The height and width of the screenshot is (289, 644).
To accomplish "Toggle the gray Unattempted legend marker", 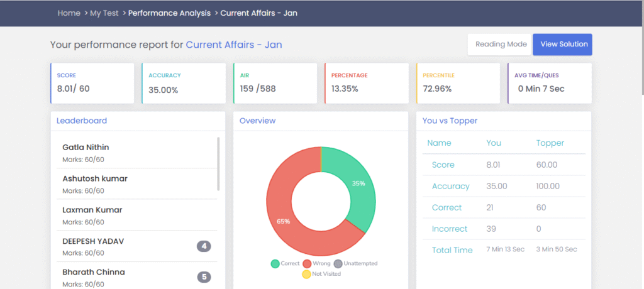I will click(338, 264).
